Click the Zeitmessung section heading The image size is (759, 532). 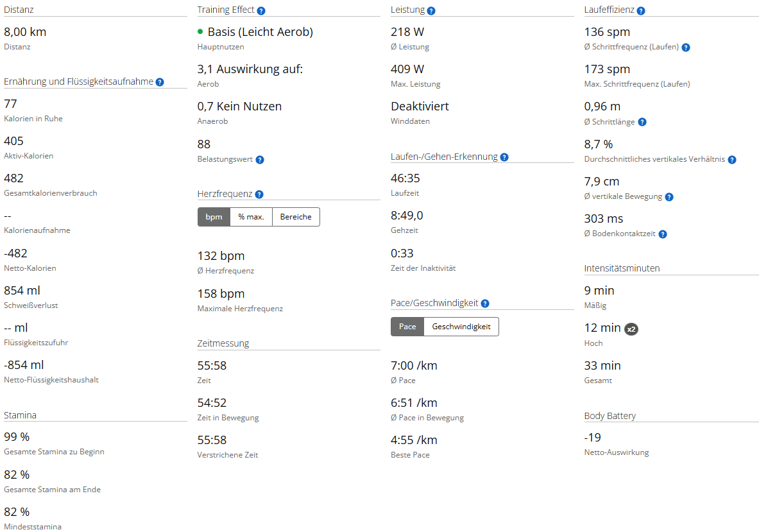pyautogui.click(x=223, y=343)
